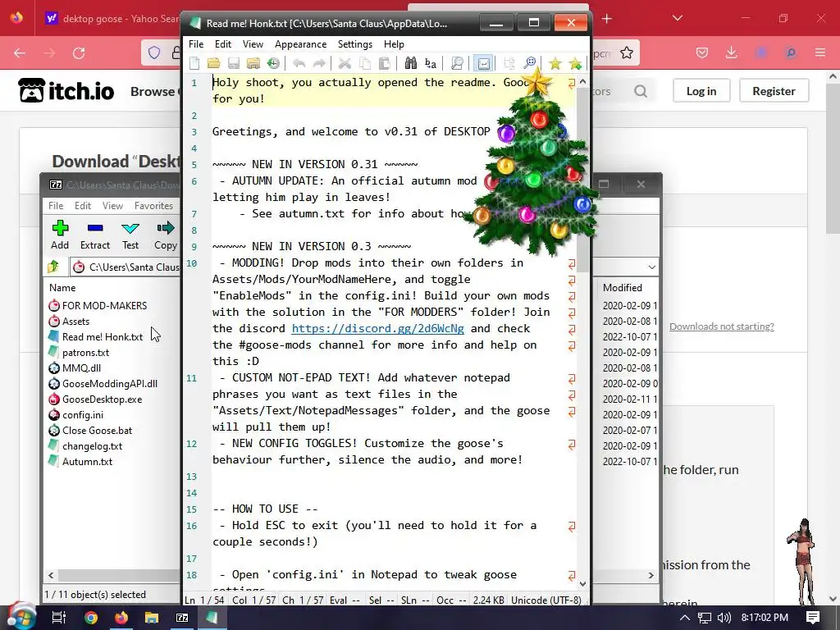Click the Redo arrow in editor toolbar
This screenshot has height=630, width=840.
coord(319,64)
